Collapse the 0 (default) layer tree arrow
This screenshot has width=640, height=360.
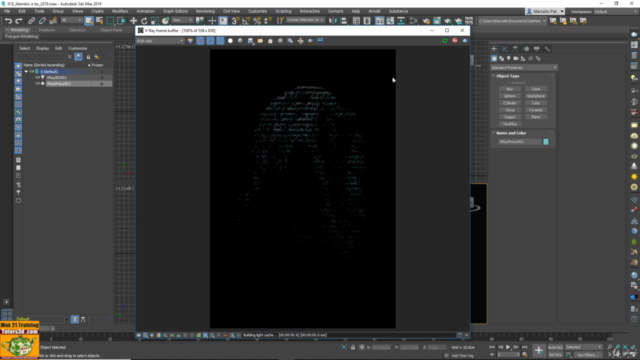tap(26, 71)
